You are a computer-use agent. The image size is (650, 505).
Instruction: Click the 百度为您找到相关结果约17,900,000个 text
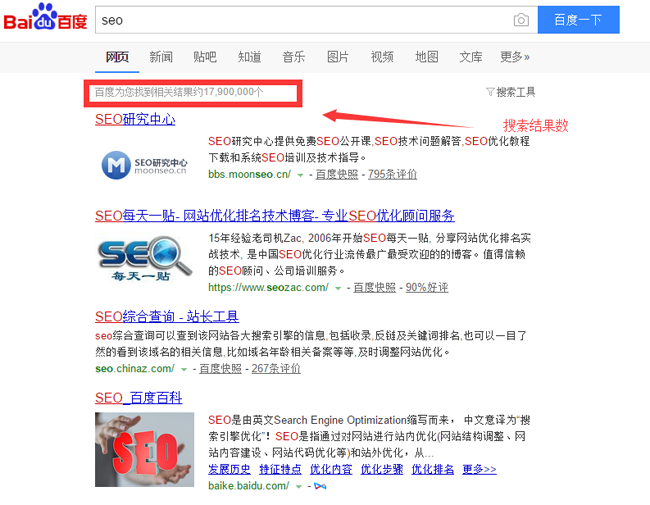pyautogui.click(x=179, y=92)
